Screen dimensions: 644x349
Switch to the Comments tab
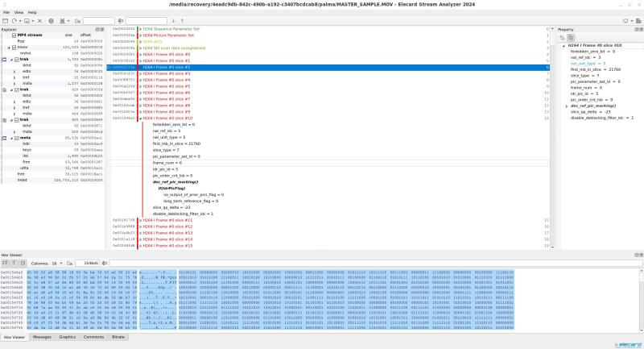pos(93,337)
